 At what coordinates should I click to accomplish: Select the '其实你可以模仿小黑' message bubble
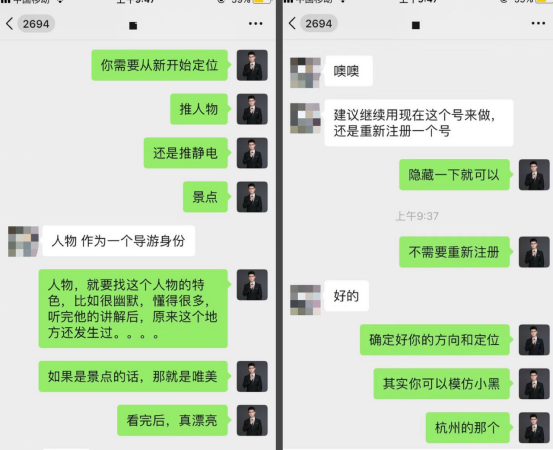[x=442, y=384]
